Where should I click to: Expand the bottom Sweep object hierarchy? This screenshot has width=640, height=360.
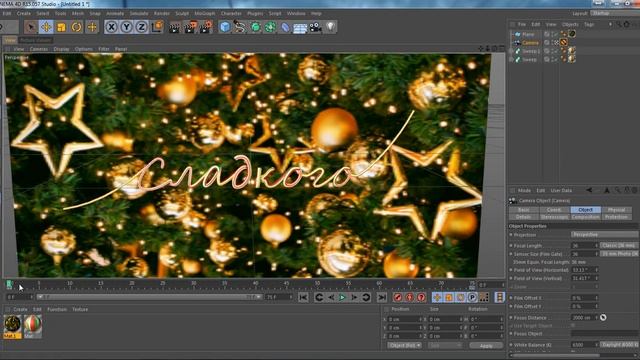(x=511, y=60)
